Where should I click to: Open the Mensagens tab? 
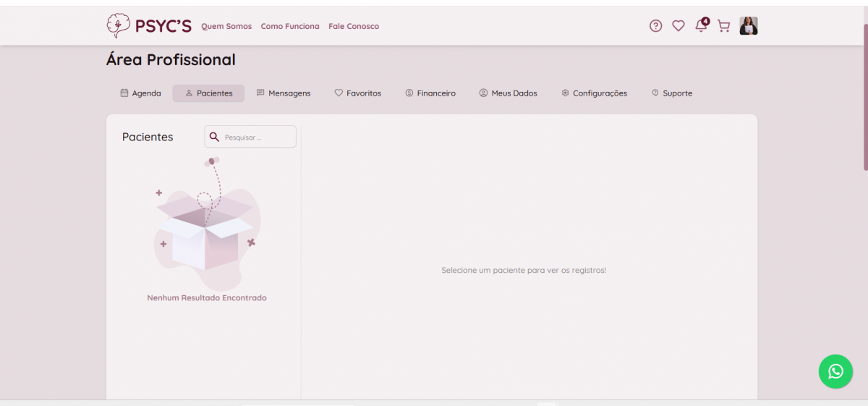coord(284,93)
